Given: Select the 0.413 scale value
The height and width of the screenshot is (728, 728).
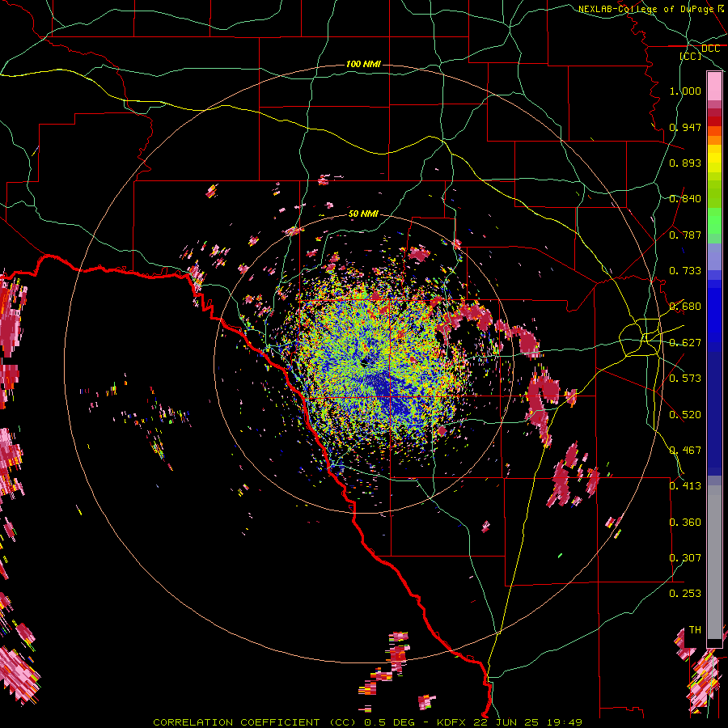Looking at the screenshot, I should pyautogui.click(x=685, y=486).
